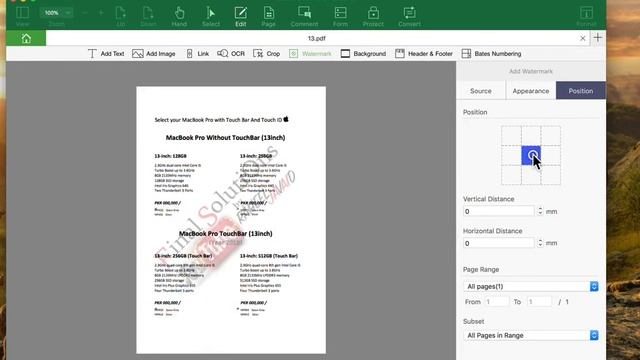Activate the Select tool
Viewport: 640px width, 360px height.
(x=211, y=17)
